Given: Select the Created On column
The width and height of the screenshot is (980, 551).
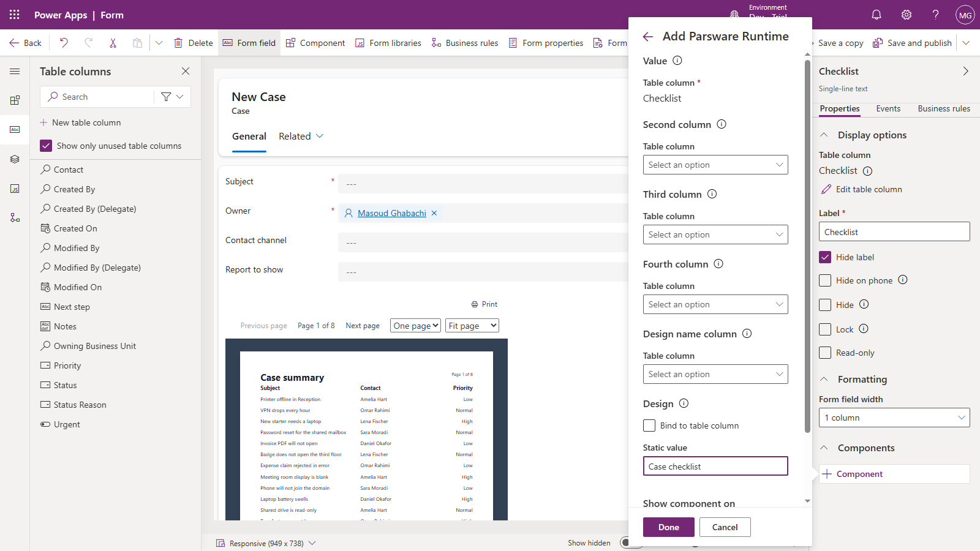Looking at the screenshot, I should point(75,228).
